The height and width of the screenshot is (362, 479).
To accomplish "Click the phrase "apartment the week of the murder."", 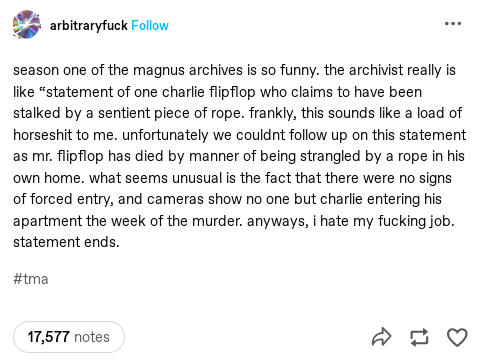I will [x=128, y=221].
